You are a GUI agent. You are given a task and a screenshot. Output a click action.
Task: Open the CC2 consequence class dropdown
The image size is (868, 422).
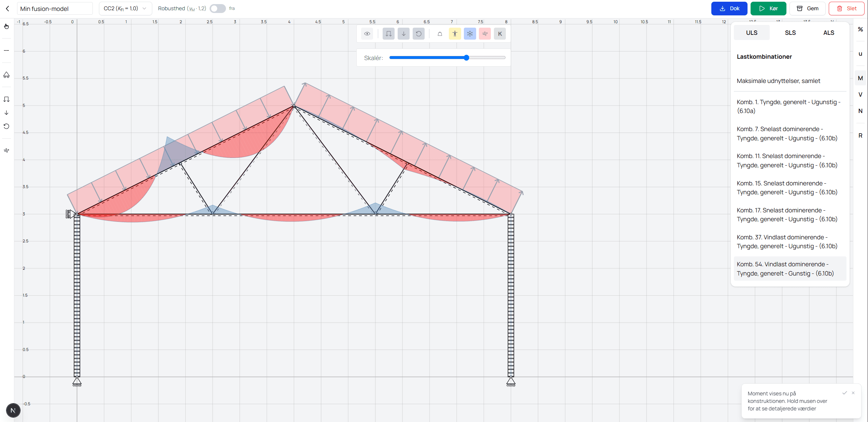(125, 8)
